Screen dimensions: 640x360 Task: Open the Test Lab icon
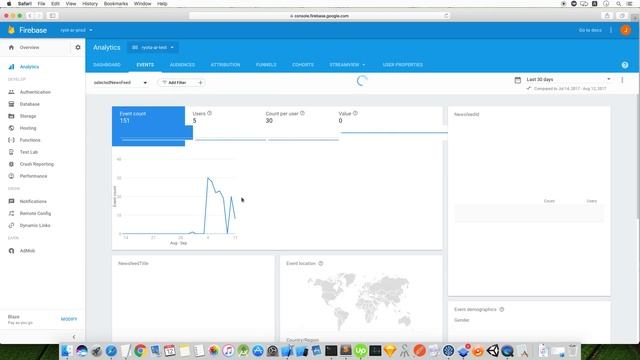point(11,152)
